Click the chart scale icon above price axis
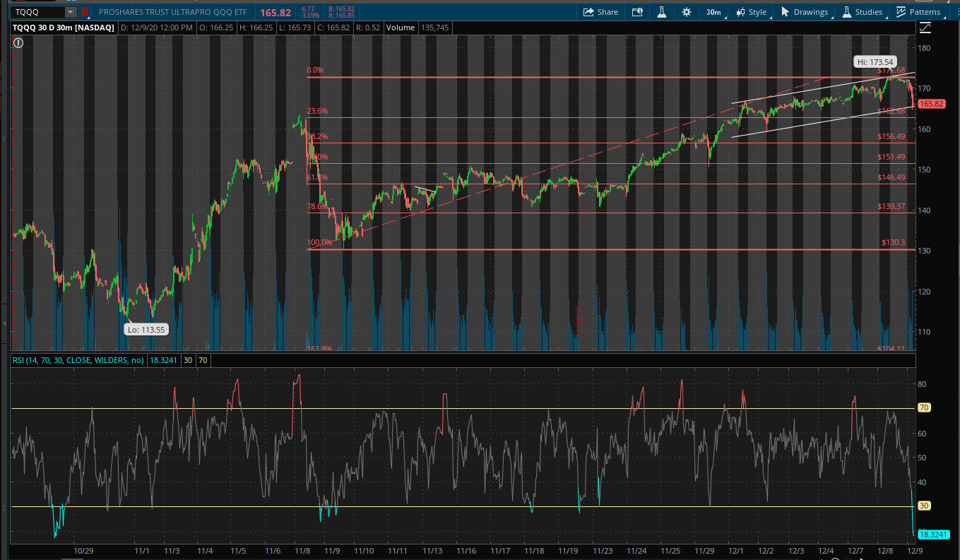Viewport: 960px width, 560px height. tap(925, 28)
